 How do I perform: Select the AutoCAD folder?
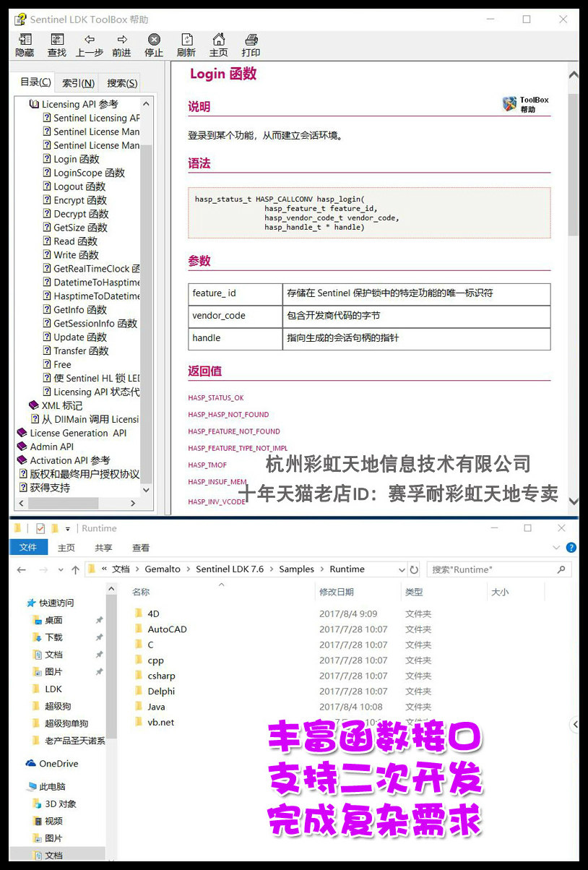(x=160, y=629)
